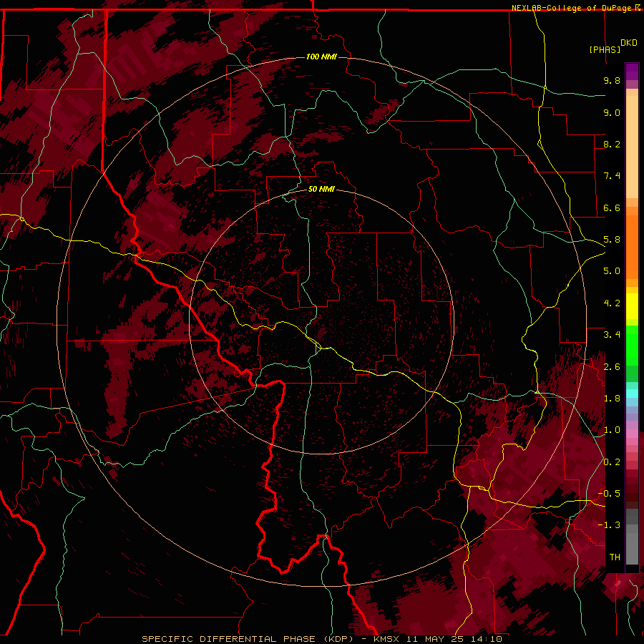The image size is (644, 644).
Task: Click the 5.0 value on the color scale
Action: 612,271
